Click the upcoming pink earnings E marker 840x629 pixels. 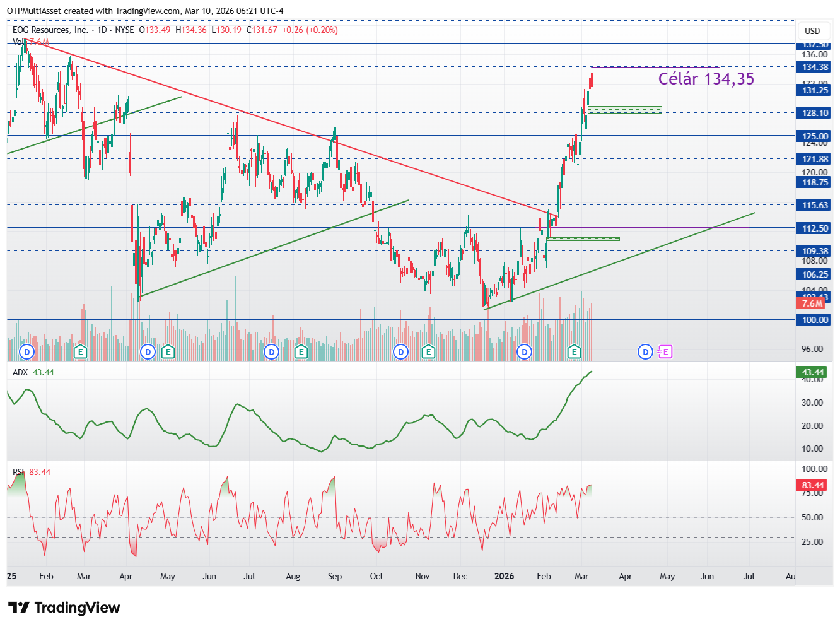[666, 352]
